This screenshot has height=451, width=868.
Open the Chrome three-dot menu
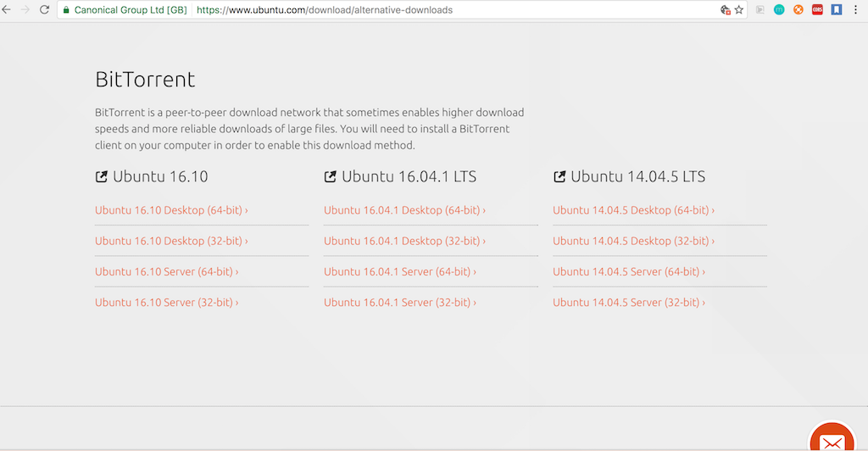[x=855, y=10]
